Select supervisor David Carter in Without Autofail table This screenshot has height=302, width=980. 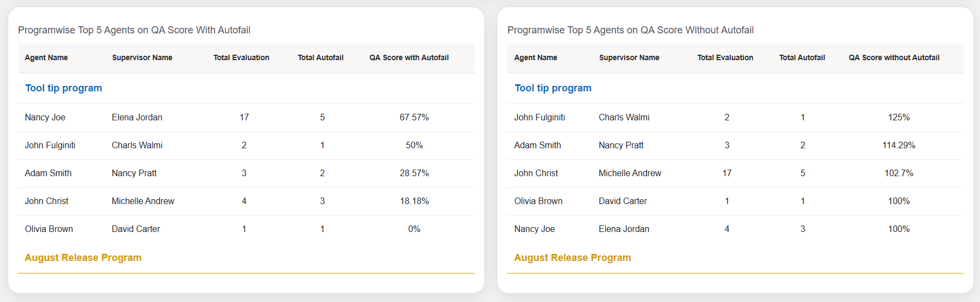(623, 201)
